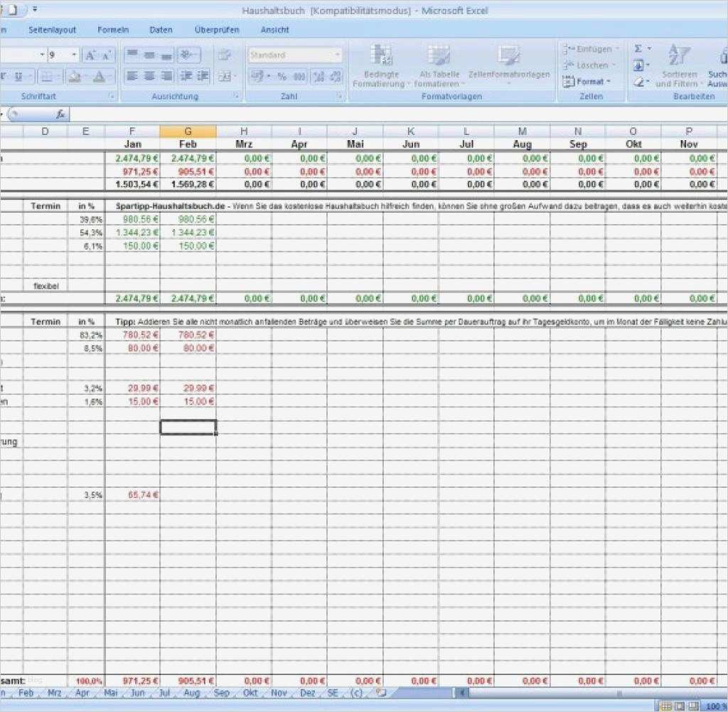Screen dimensions: 728x712
Task: Merge and center cells
Action: point(225,75)
